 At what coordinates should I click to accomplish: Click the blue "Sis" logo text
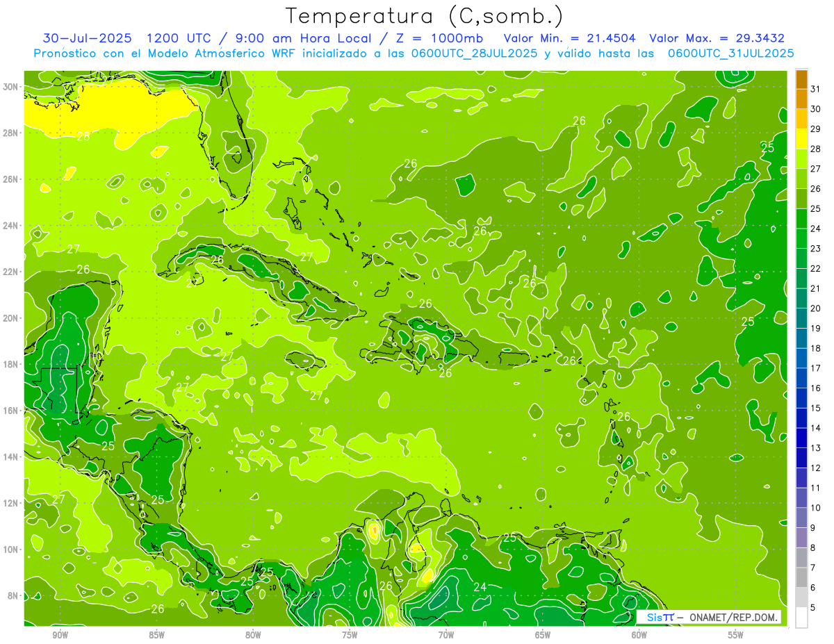click(654, 617)
